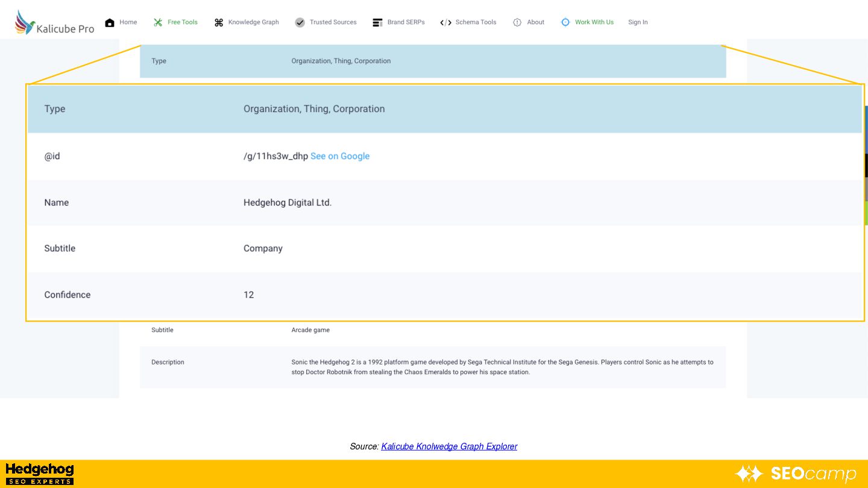Open the Free Tools menu
The width and height of the screenshot is (868, 488).
183,22
